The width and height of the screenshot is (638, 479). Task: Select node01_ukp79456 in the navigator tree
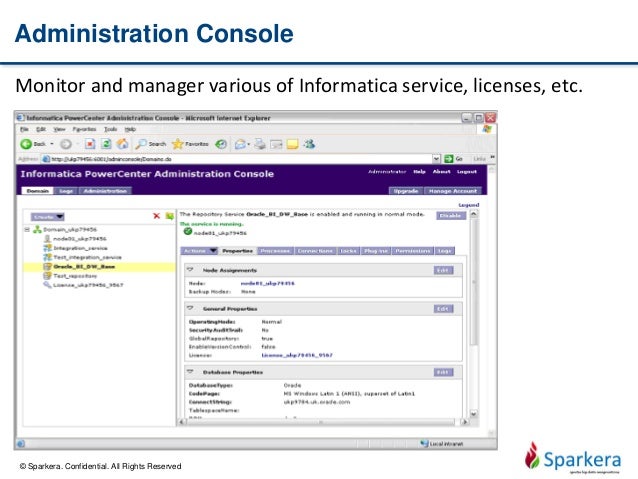(x=80, y=239)
